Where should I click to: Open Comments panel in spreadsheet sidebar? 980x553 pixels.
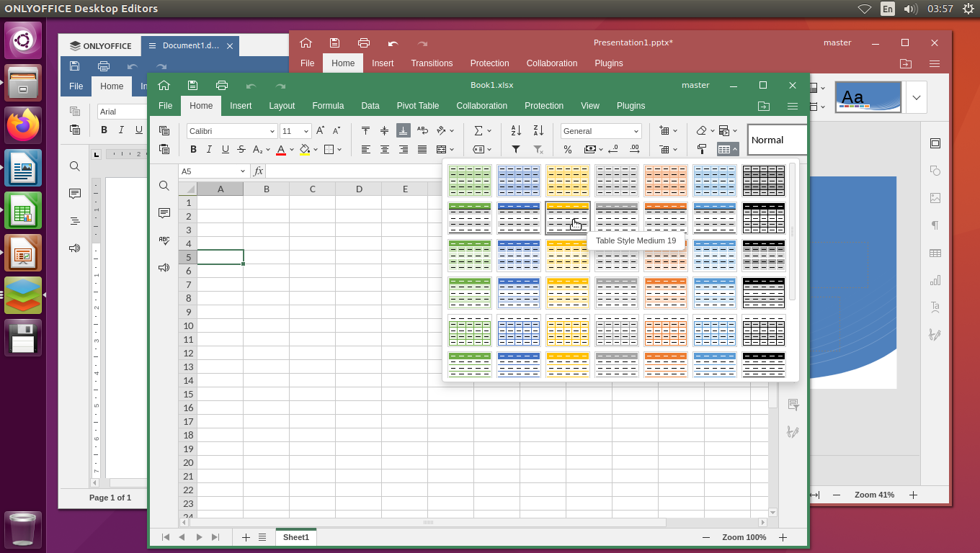(x=164, y=213)
